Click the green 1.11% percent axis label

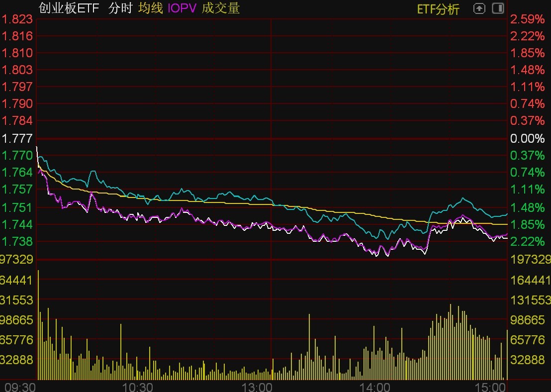[527, 189]
